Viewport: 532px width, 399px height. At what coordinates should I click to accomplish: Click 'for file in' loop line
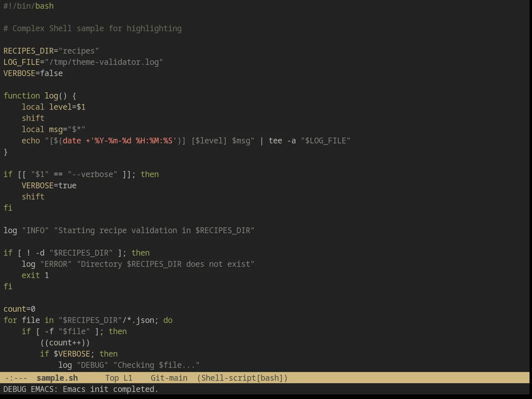(88, 320)
